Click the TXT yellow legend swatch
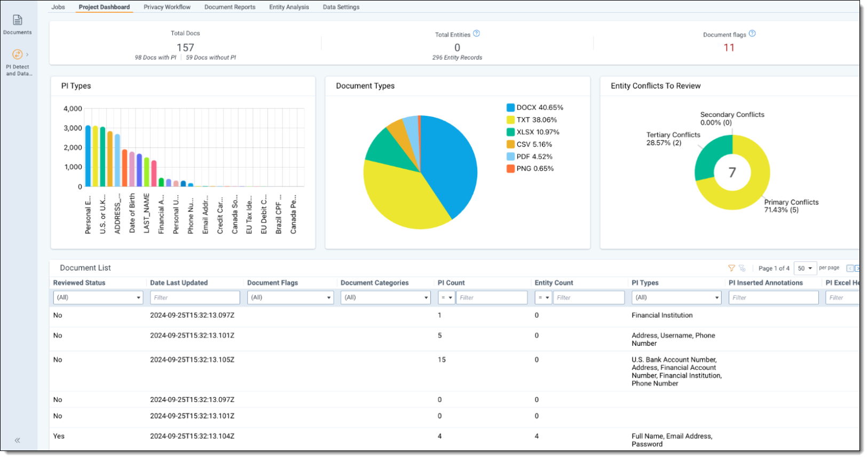The height and width of the screenshot is (459, 868). click(x=511, y=120)
